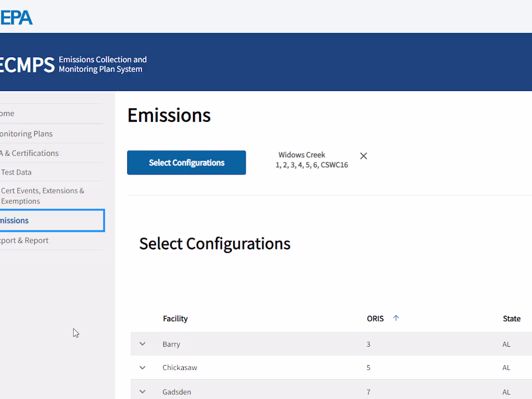The width and height of the screenshot is (532, 399).
Task: Click the Widows Creek configuration chip label
Action: 311,160
